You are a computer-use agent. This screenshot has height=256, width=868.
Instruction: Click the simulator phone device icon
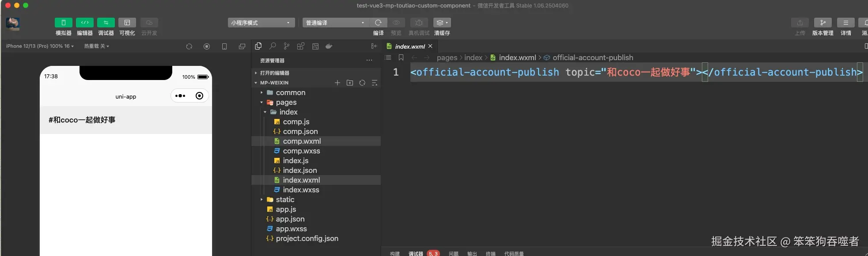tap(224, 46)
